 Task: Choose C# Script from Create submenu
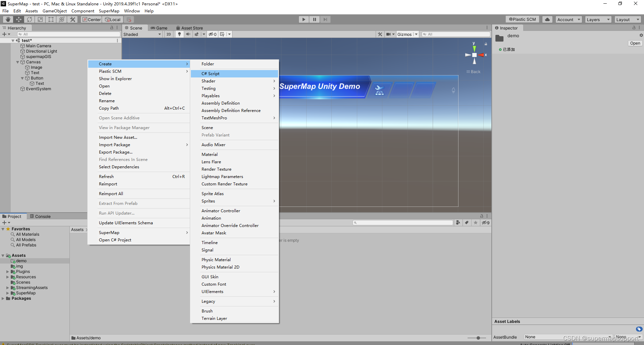pyautogui.click(x=234, y=74)
